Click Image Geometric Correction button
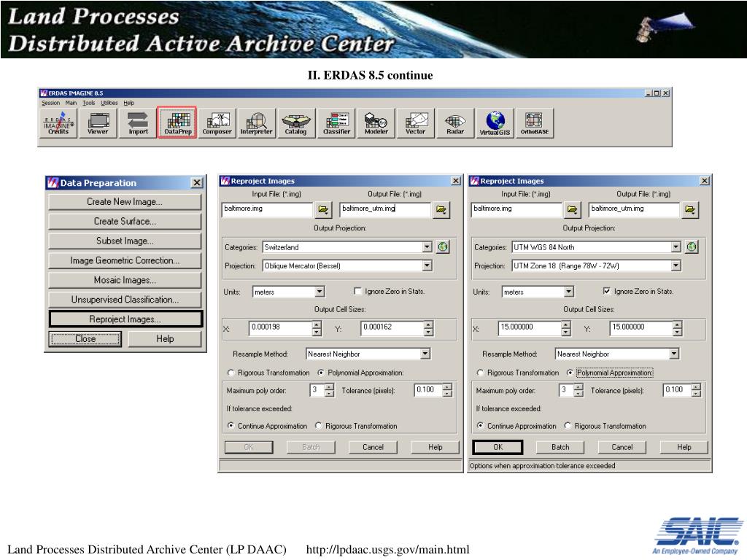Viewport: 747px width, 560px height. point(125,260)
